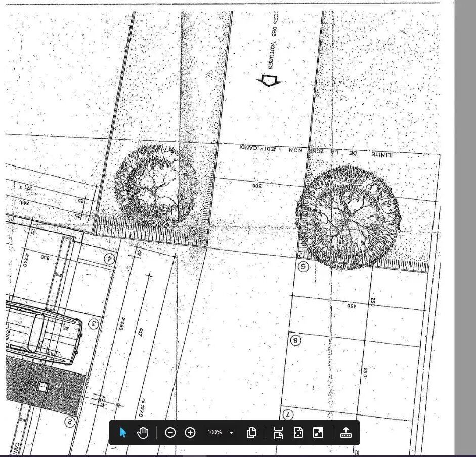Open the page view options icon

[251, 433]
